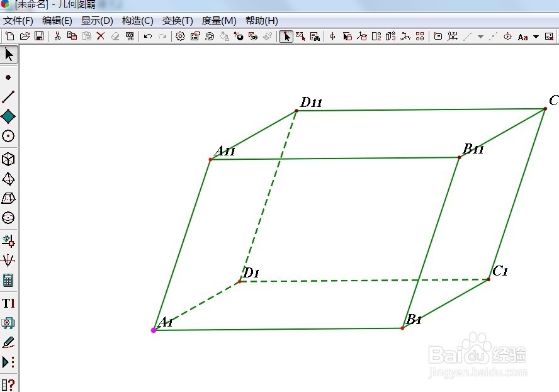Save the file with the floppy disk icon

click(x=39, y=36)
